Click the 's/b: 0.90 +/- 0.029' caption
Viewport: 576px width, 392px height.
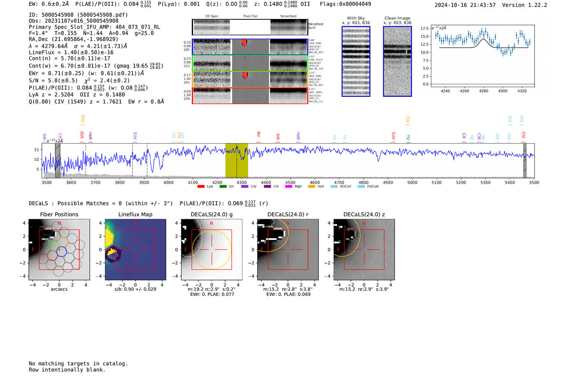[135, 289]
